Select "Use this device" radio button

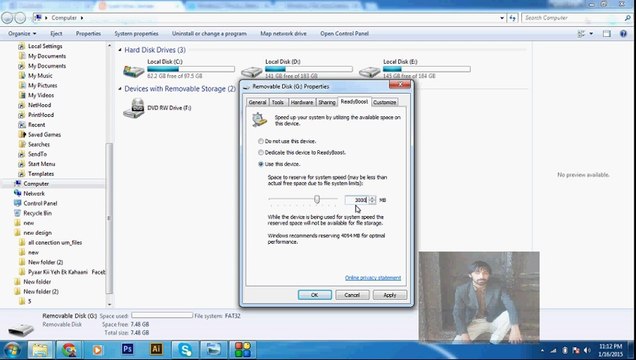(x=261, y=164)
